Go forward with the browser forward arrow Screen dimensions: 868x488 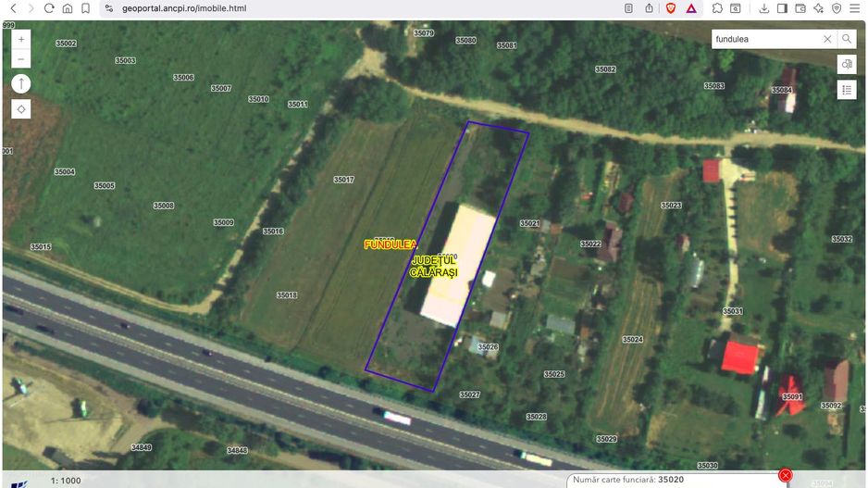pos(31,8)
